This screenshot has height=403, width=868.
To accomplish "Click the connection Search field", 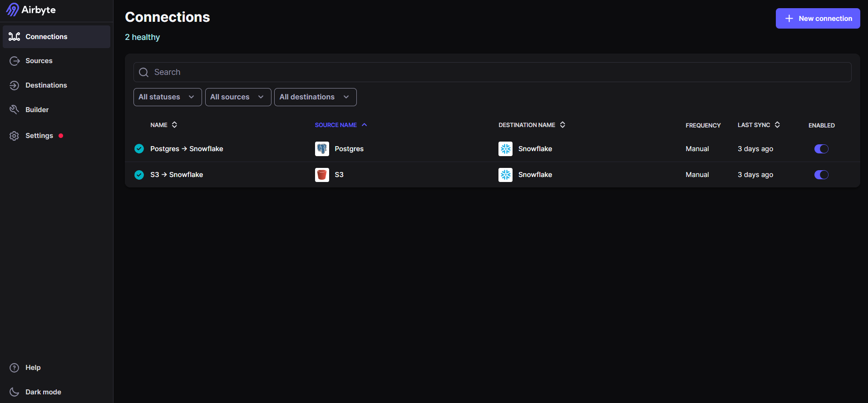I will 492,72.
